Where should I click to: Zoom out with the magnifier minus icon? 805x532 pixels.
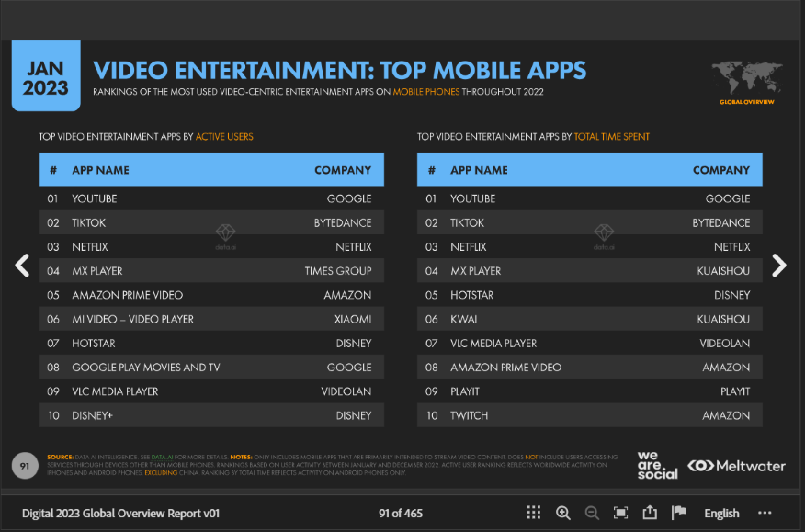coord(592,513)
